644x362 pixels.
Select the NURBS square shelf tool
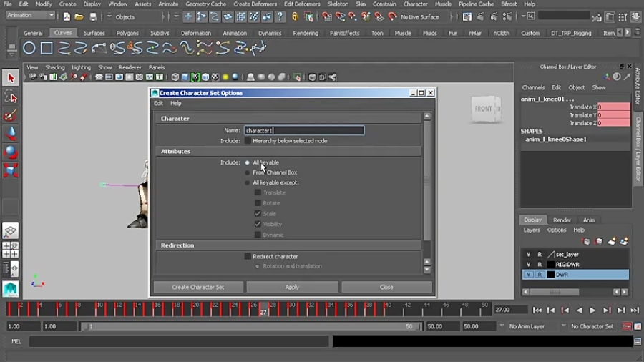[46, 48]
